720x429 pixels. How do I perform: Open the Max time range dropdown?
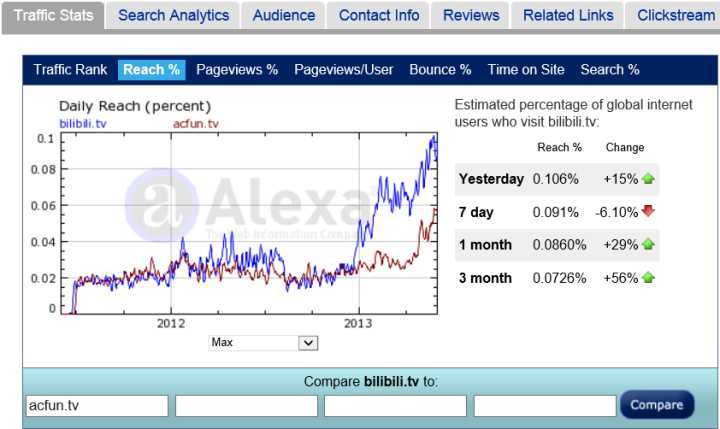(263, 343)
